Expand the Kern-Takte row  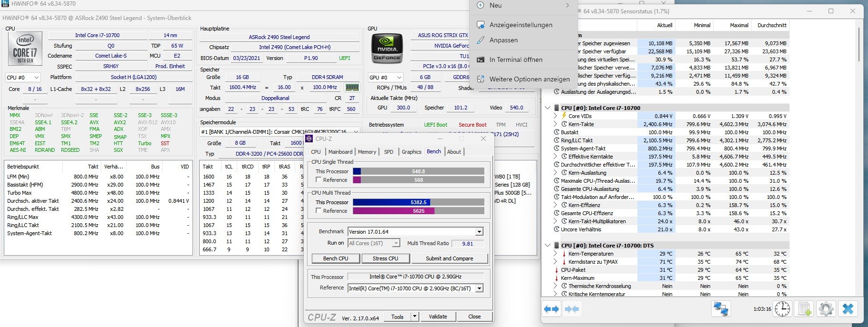(555, 124)
